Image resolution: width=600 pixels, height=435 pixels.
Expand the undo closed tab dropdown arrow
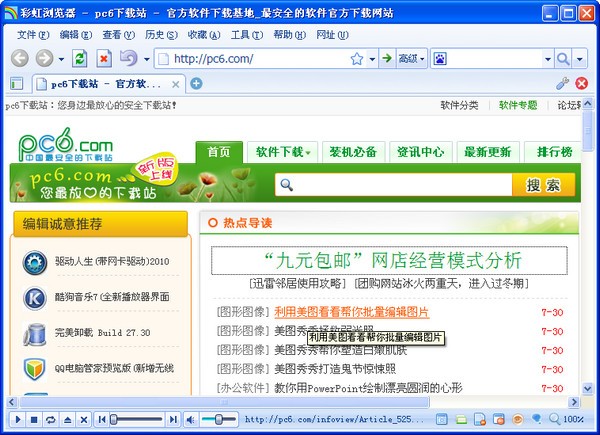143,59
